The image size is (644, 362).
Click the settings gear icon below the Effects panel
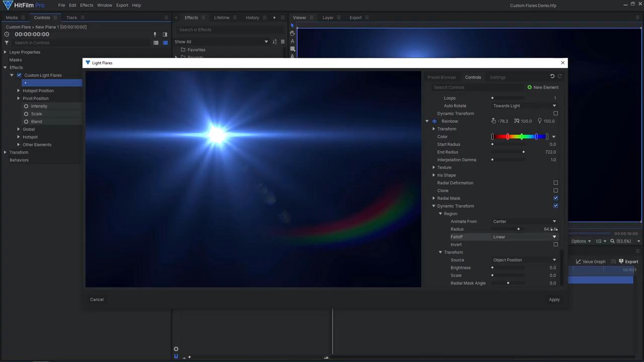pos(176,349)
